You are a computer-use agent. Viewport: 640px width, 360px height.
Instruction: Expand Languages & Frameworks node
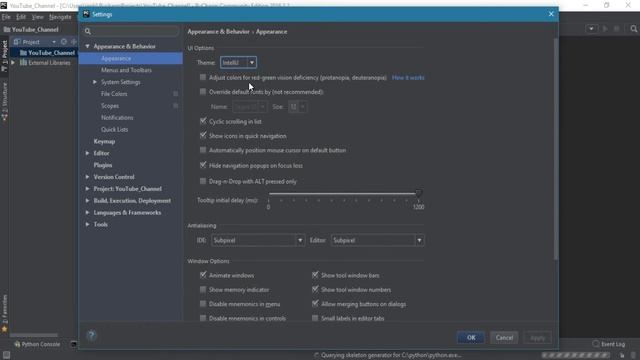[x=87, y=212]
